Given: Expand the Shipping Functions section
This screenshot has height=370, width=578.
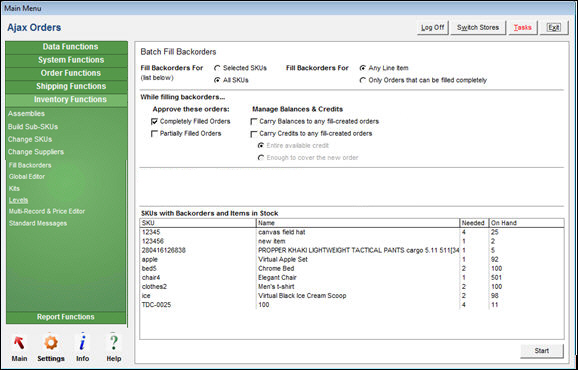Looking at the screenshot, I should (67, 87).
